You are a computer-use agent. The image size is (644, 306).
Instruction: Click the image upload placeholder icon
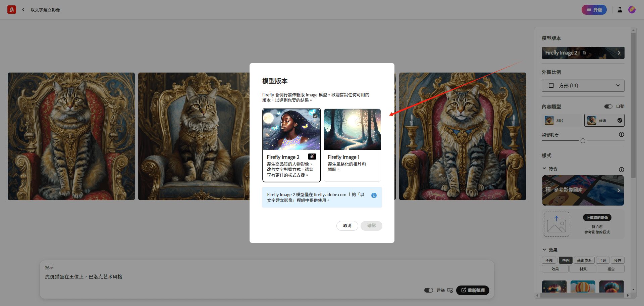click(x=556, y=224)
